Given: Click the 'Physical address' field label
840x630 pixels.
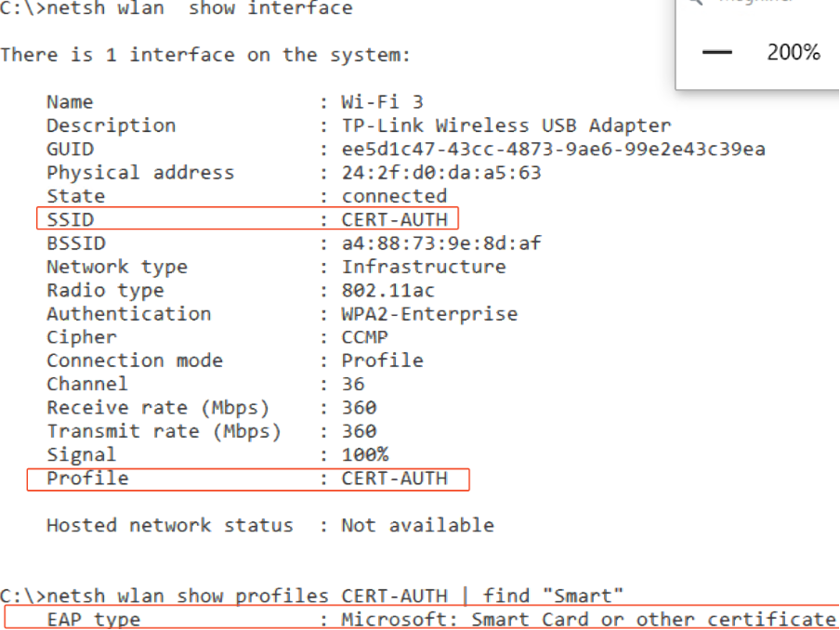Looking at the screenshot, I should pos(141,173).
